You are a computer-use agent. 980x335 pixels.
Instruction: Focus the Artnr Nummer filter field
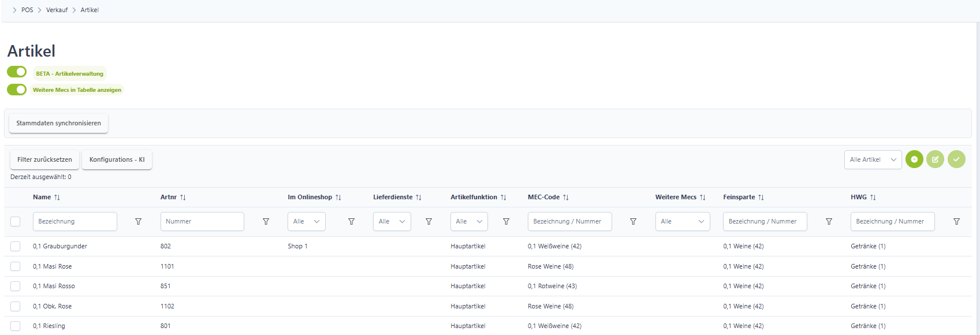(x=202, y=221)
